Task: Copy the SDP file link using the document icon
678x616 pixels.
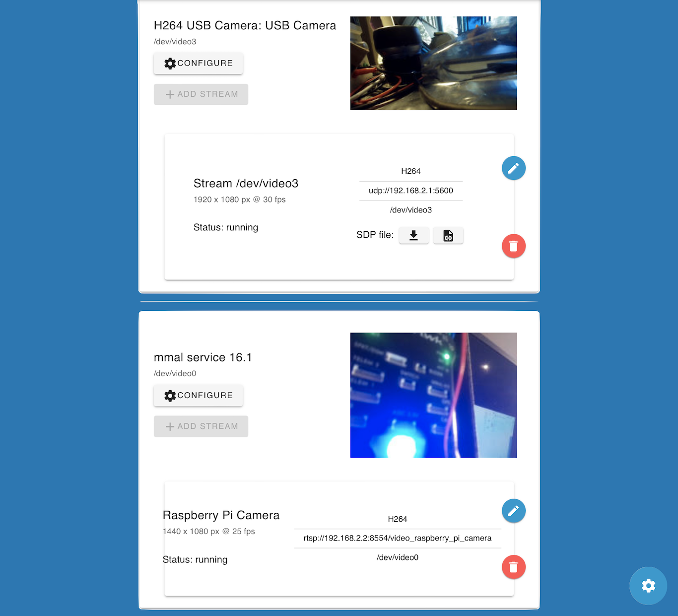Action: click(x=448, y=235)
